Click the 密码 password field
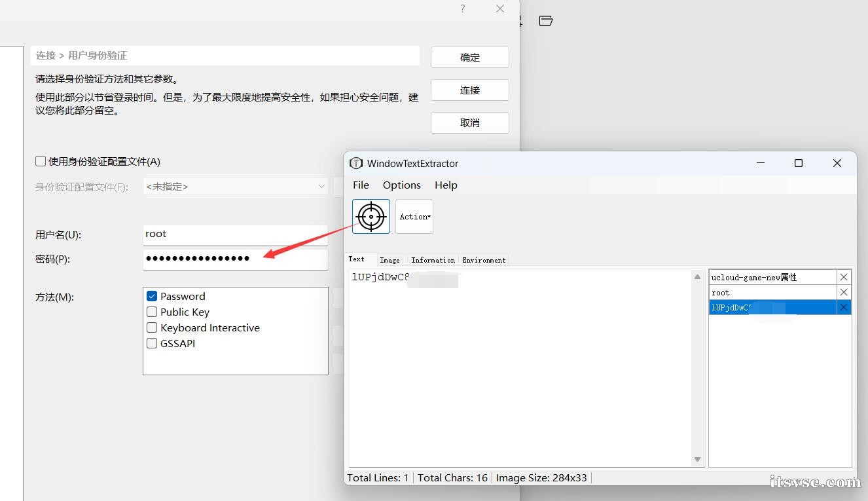Image resolution: width=868 pixels, height=501 pixels. (x=236, y=259)
